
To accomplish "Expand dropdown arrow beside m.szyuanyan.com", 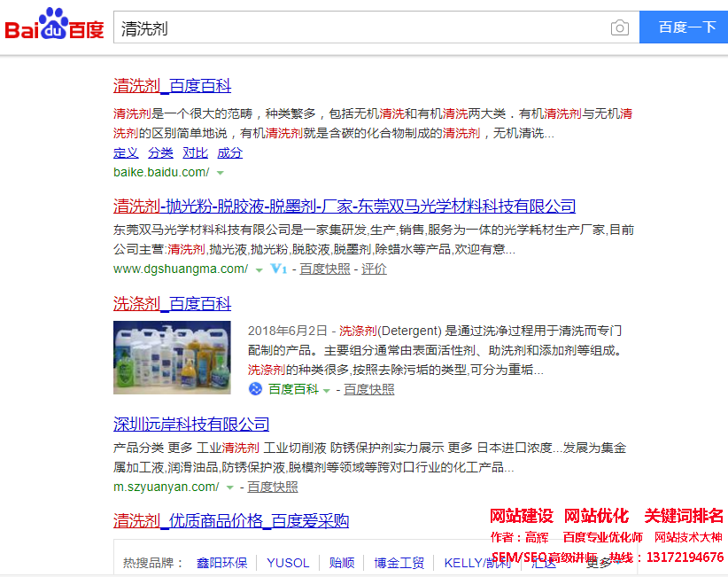I will tap(229, 487).
